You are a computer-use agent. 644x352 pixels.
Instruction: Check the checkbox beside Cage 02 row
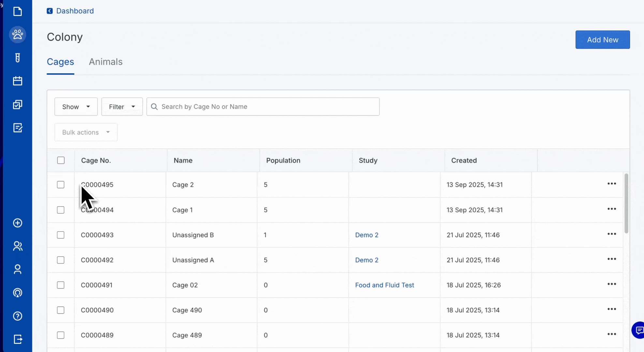tap(61, 285)
